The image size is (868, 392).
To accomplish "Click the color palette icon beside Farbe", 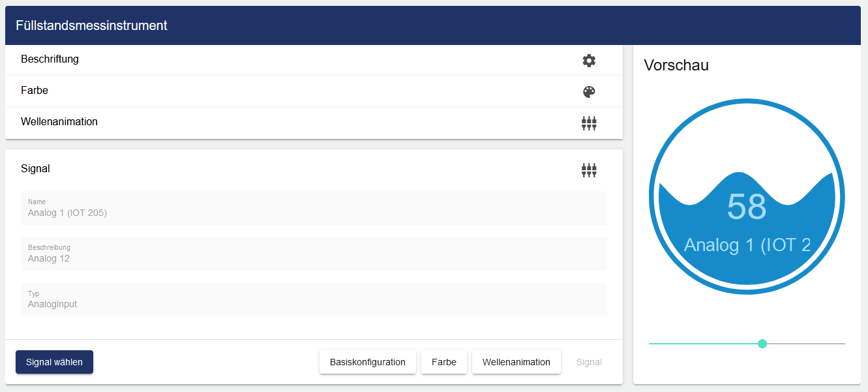I will pyautogui.click(x=589, y=92).
